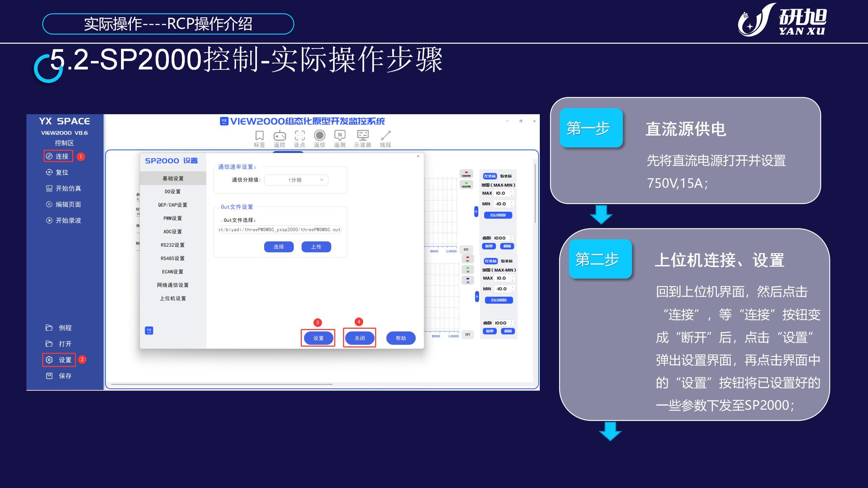Select the 遥控 remote control tool icon

(x=279, y=136)
